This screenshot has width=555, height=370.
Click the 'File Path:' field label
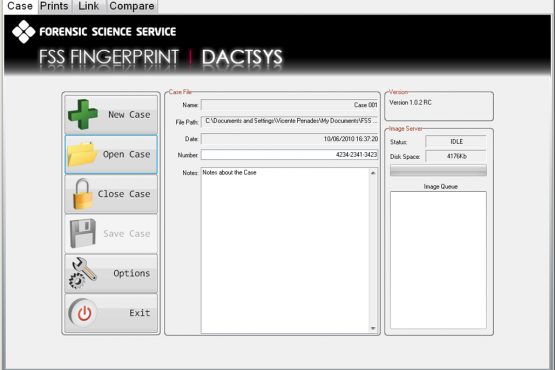coord(187,122)
